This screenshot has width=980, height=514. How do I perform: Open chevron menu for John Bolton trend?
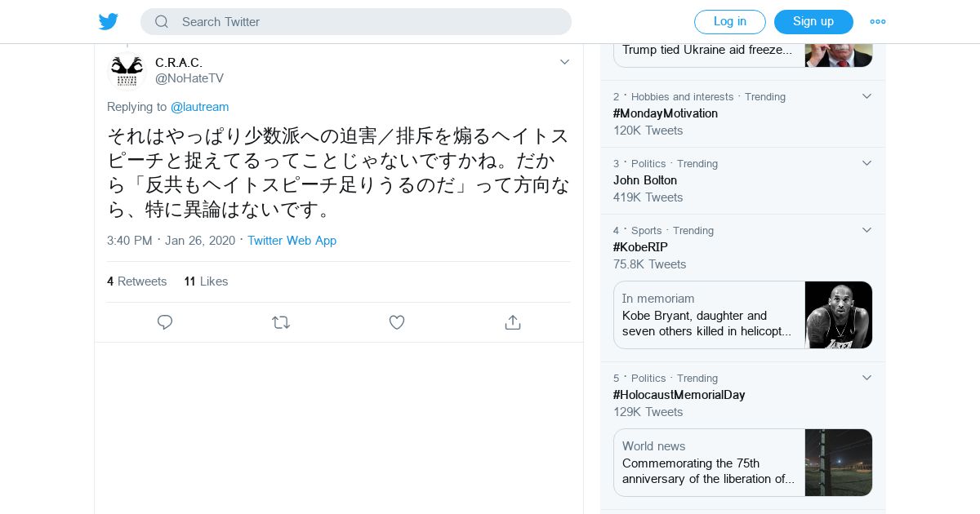(x=866, y=163)
